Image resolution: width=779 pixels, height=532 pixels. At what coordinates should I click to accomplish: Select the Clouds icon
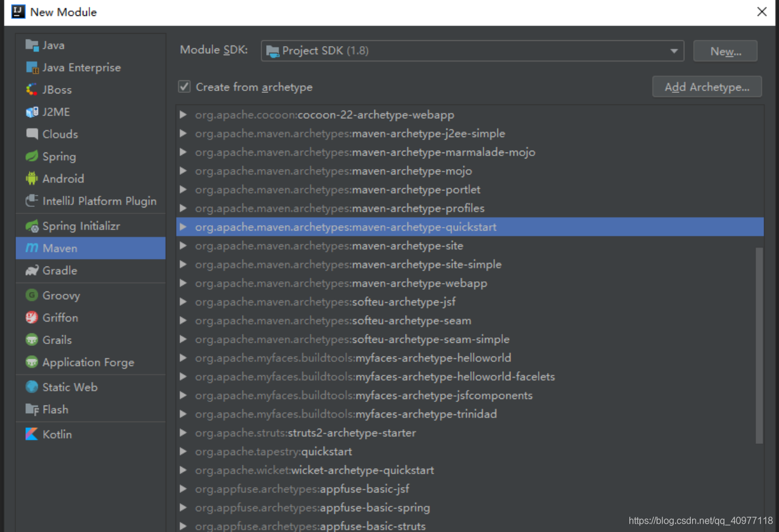[x=32, y=134]
